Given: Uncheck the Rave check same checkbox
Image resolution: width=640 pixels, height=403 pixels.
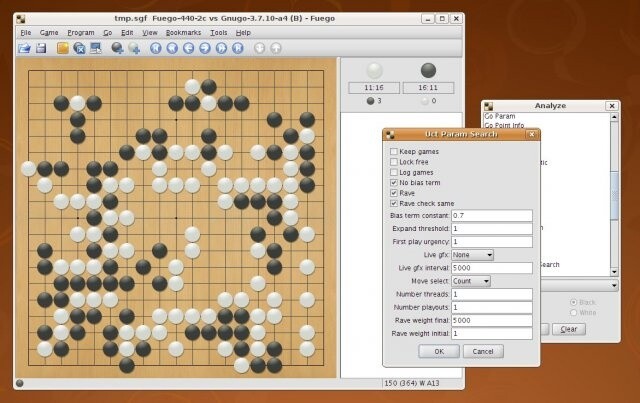Looking at the screenshot, I should (393, 203).
